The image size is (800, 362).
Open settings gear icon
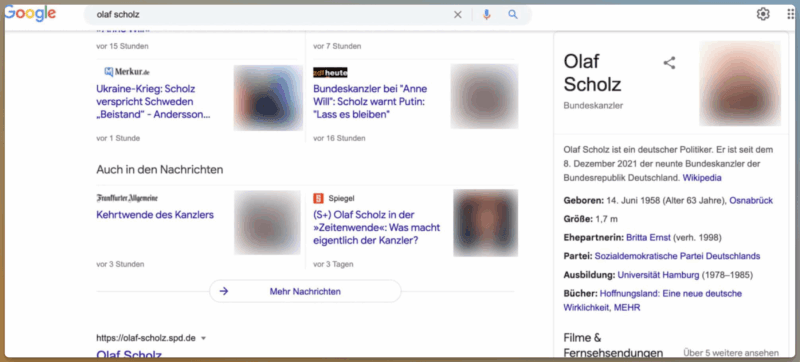coord(763,14)
